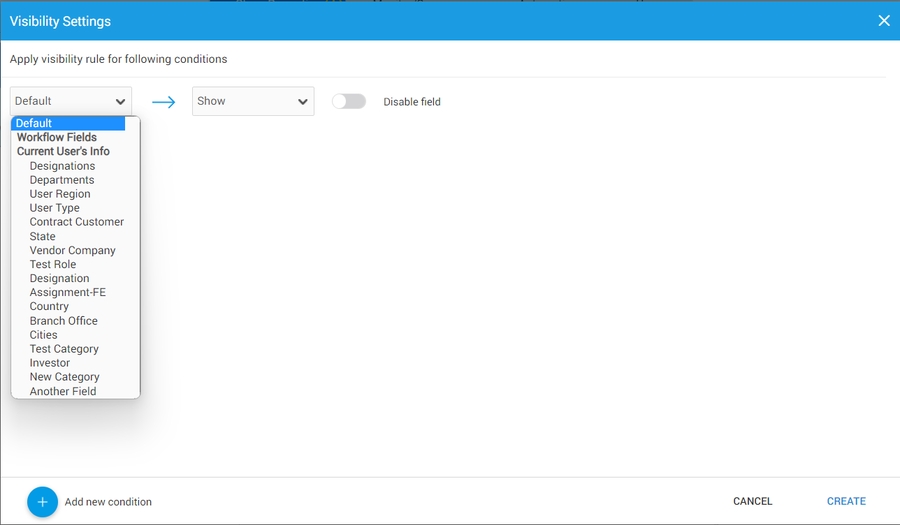Click the blue plus Add new condition icon
Image resolution: width=900 pixels, height=525 pixels.
pyautogui.click(x=42, y=501)
